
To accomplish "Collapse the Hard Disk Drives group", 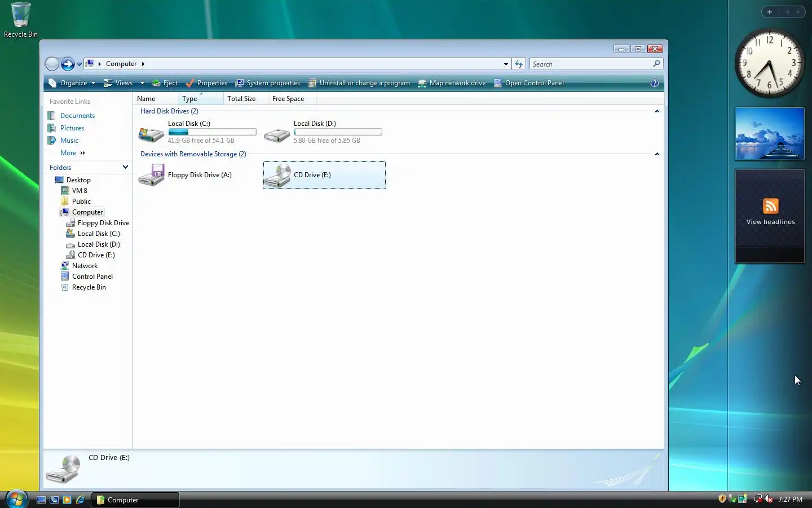I will 657,111.
